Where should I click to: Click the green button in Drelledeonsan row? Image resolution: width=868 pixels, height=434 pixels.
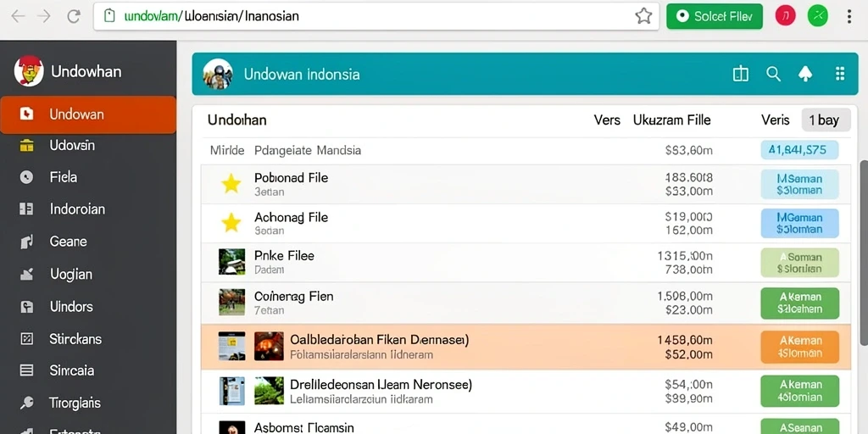click(x=799, y=391)
